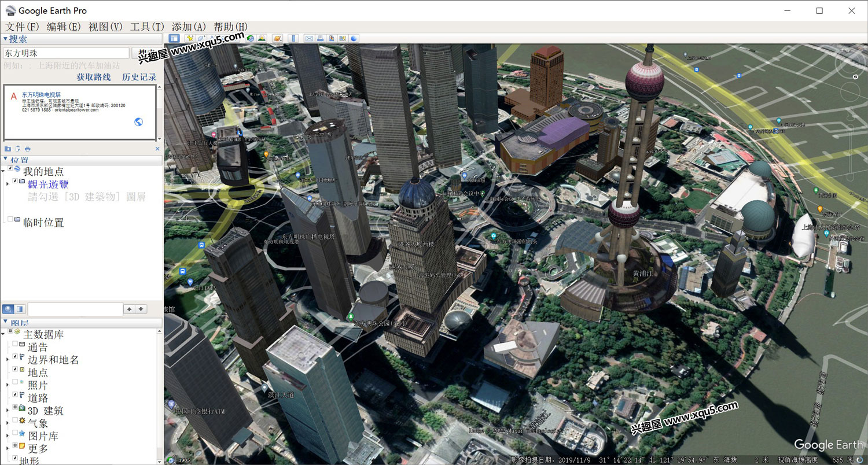868x465 pixels.
Task: Click the save image toolbar icon
Action: [332, 38]
